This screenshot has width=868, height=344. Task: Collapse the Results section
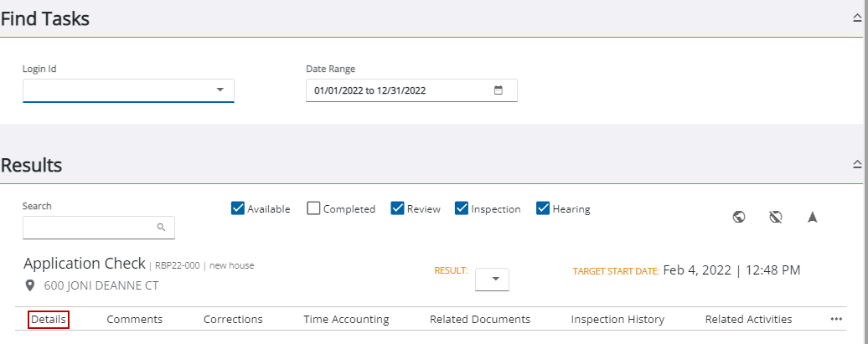[856, 164]
